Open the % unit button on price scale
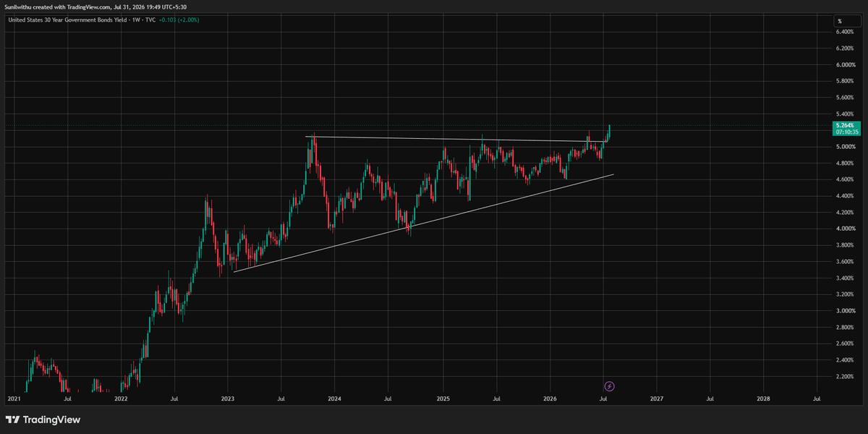 point(840,21)
